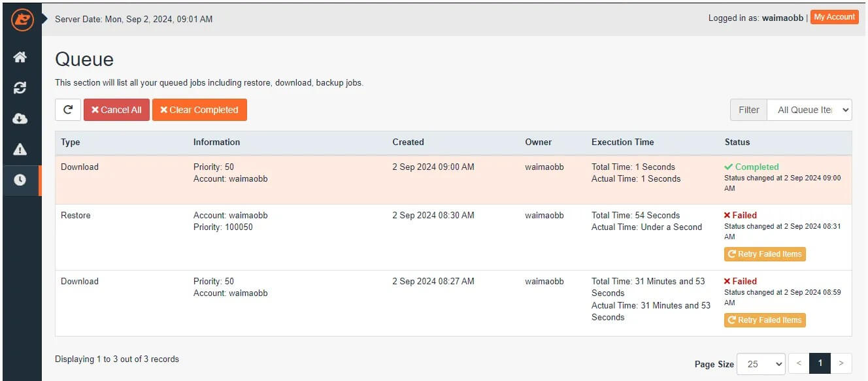Open the Downloads cloud sidebar icon
The image size is (868, 381).
pyautogui.click(x=20, y=119)
